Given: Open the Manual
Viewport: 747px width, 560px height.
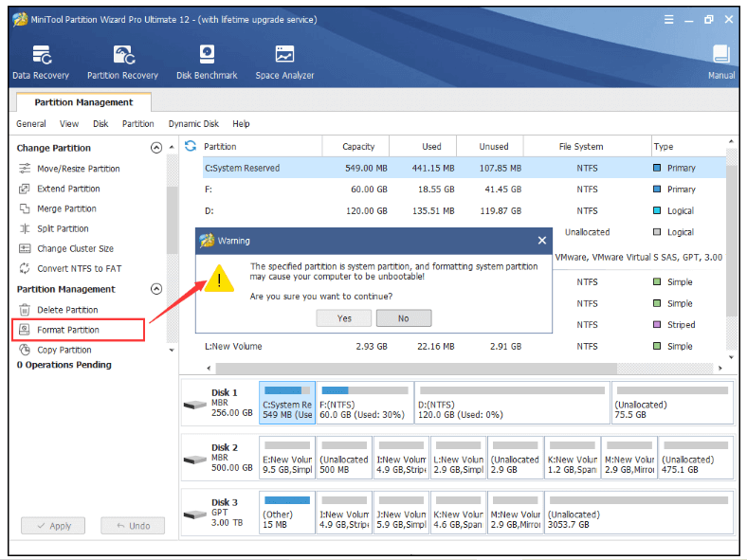Looking at the screenshot, I should [x=720, y=62].
